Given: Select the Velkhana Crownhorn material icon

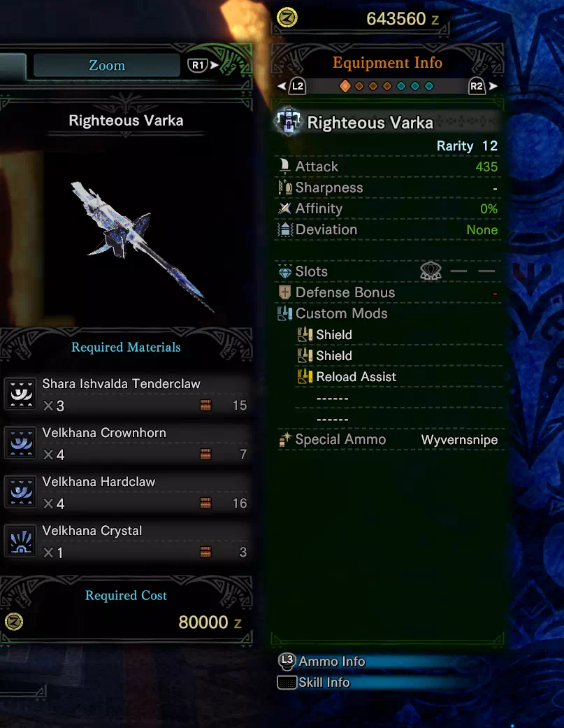Looking at the screenshot, I should pyautogui.click(x=20, y=443).
